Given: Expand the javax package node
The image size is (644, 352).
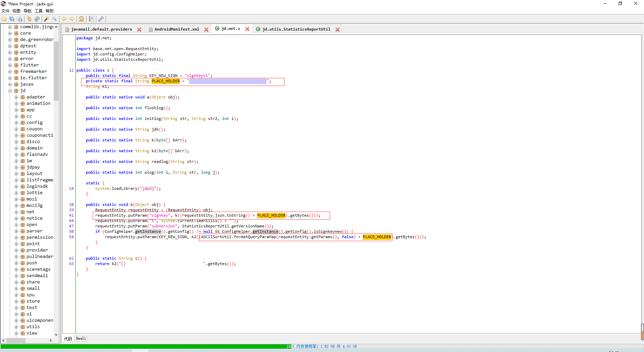Looking at the screenshot, I should pyautogui.click(x=10, y=84).
